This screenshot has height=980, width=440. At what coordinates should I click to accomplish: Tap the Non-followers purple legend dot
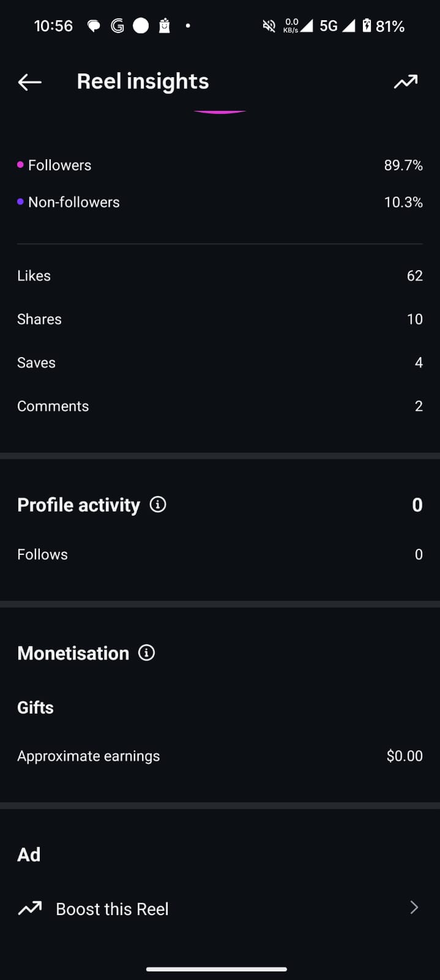click(21, 202)
